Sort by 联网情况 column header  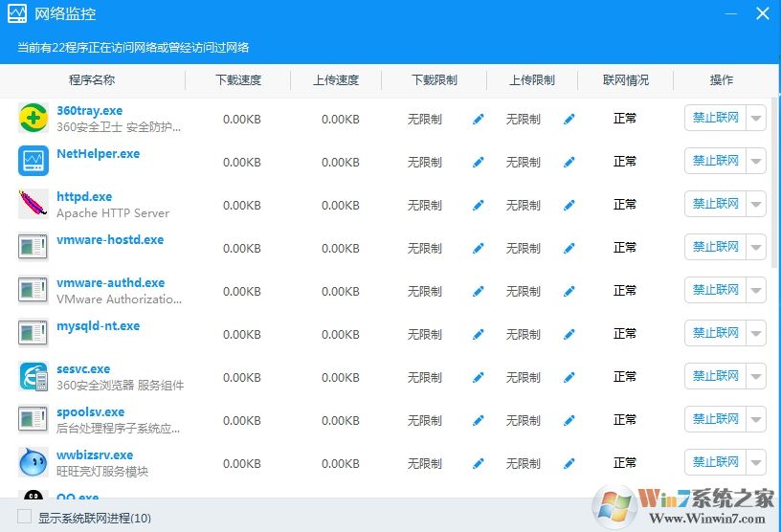click(626, 80)
